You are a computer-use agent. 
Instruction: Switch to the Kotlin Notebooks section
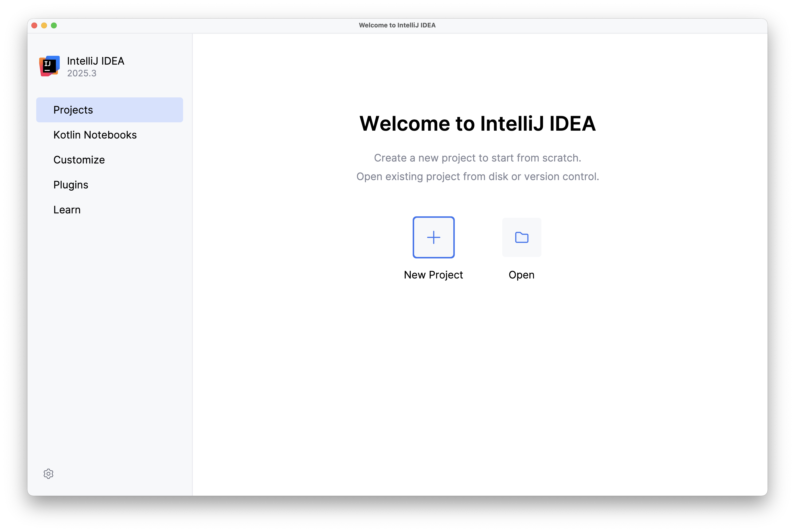(95, 135)
